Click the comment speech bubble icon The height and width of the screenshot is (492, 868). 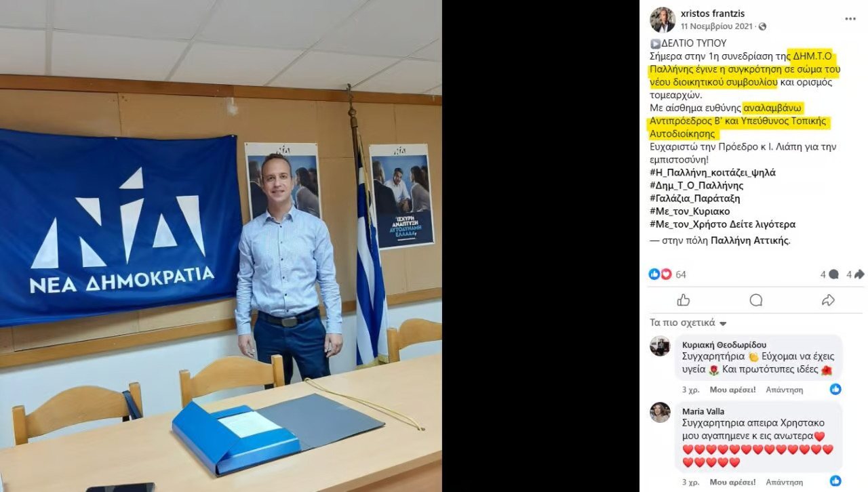pos(756,300)
